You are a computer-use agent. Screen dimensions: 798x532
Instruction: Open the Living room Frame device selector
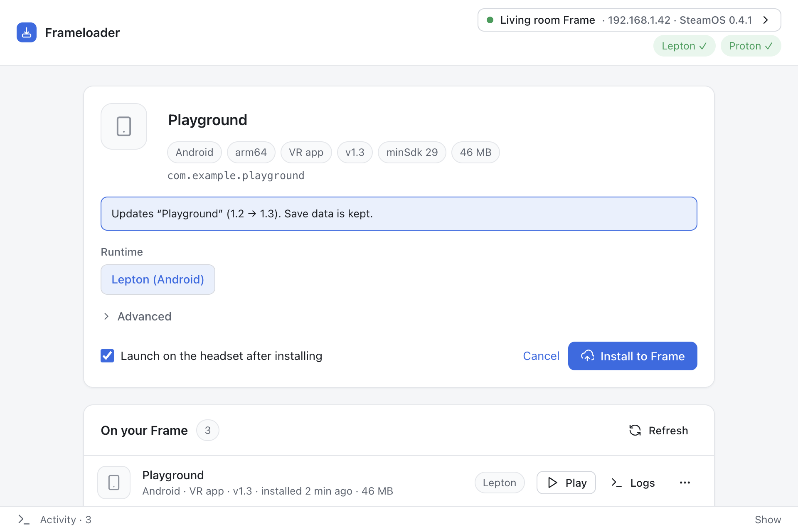point(629,20)
